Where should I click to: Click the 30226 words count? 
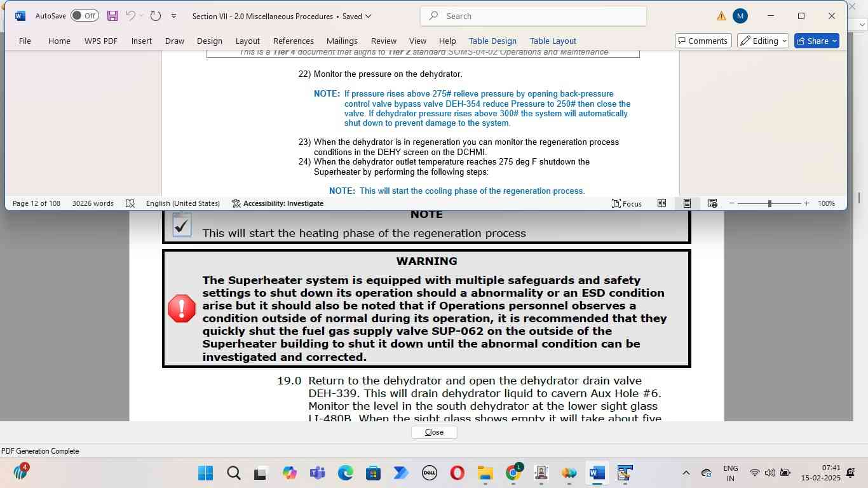(93, 203)
